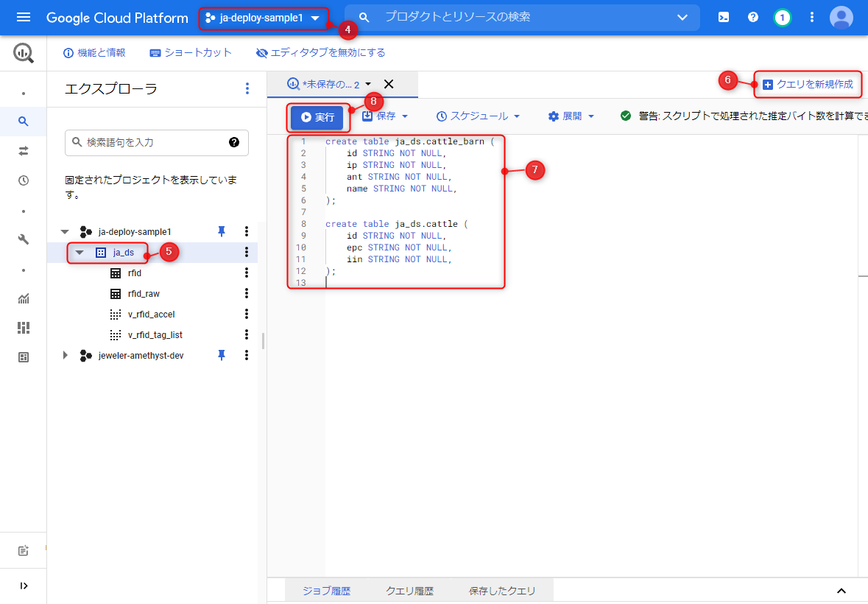Screen dimensions: 868x604
Task: Click the Explorer search input field
Action: coord(155,142)
